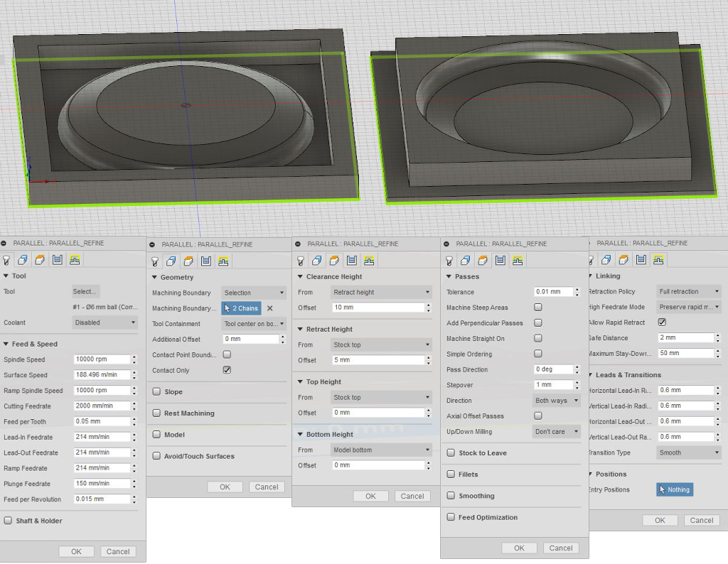Check Add Perpendicular Passes
Viewport: 728px width, 564px height.
538,322
